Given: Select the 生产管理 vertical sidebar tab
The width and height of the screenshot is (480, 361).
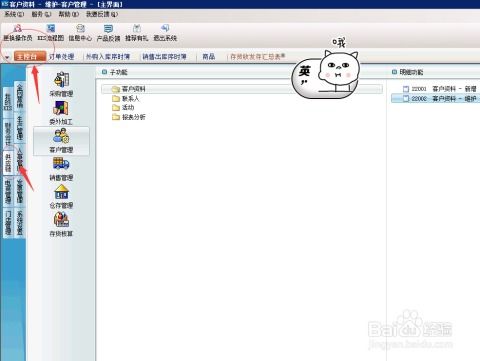Looking at the screenshot, I should point(20,127).
